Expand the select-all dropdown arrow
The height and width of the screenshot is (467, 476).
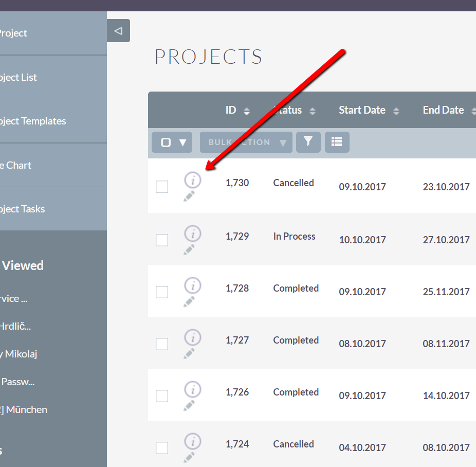[x=183, y=142]
